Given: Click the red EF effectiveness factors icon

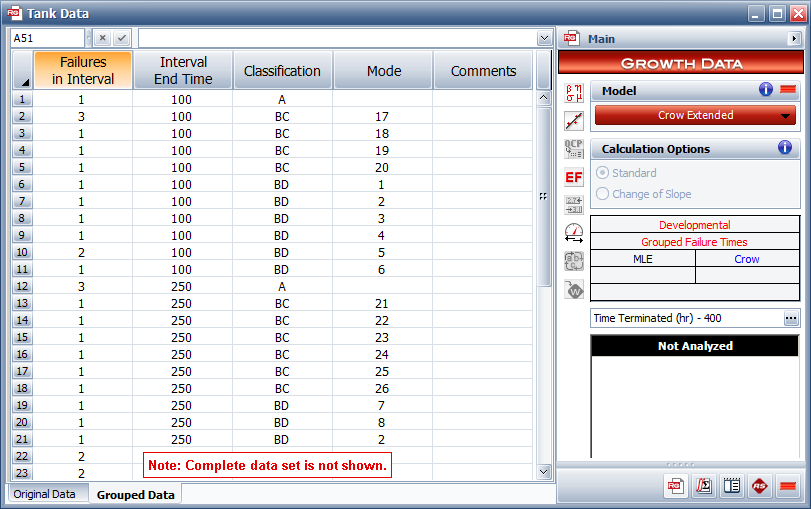Looking at the screenshot, I should [x=574, y=177].
